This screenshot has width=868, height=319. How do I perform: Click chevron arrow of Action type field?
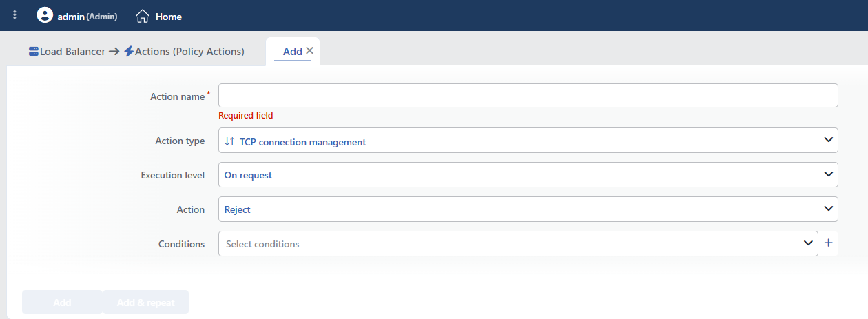coord(829,140)
